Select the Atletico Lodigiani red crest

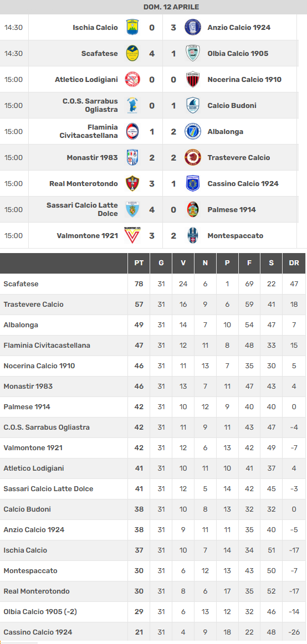click(132, 79)
